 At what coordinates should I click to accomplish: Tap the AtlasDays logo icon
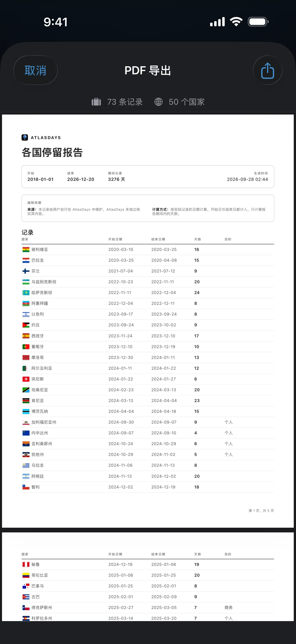point(25,137)
